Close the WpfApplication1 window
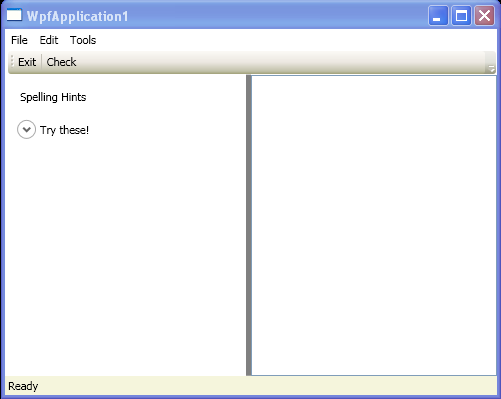Viewport: 501px width, 399px height. [x=484, y=15]
